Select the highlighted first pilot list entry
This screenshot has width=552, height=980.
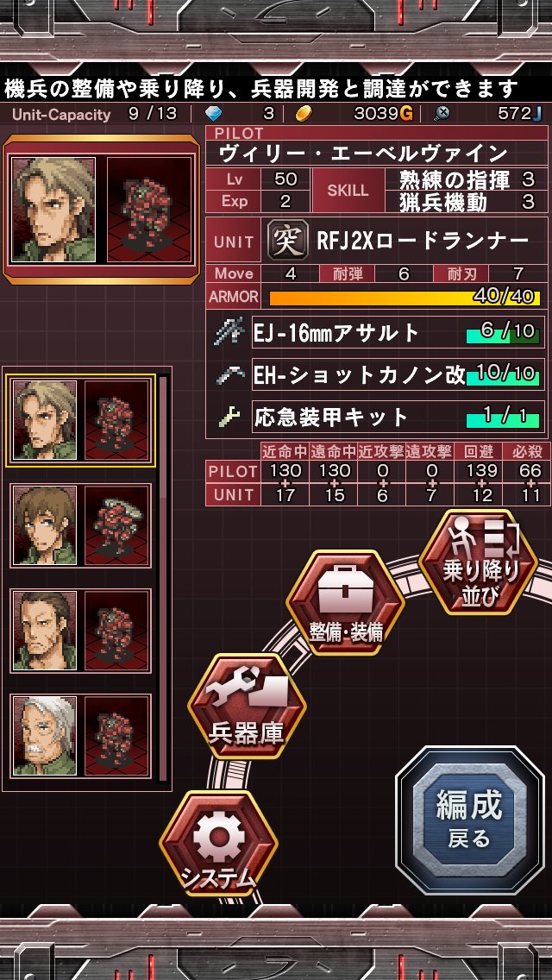80,421
